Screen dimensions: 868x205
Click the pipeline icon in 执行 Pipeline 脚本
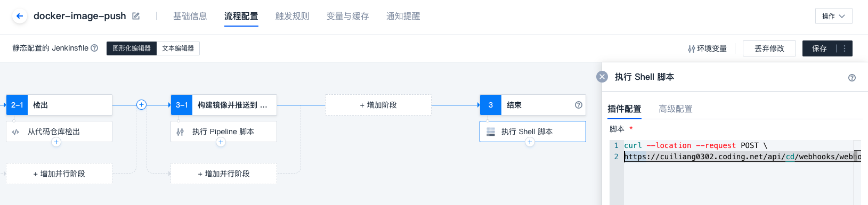[180, 132]
